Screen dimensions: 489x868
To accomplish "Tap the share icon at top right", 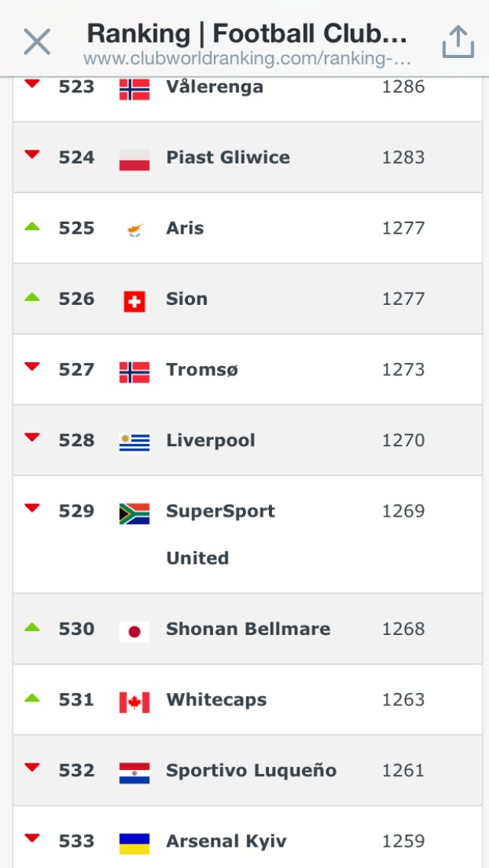I will pos(458,41).
